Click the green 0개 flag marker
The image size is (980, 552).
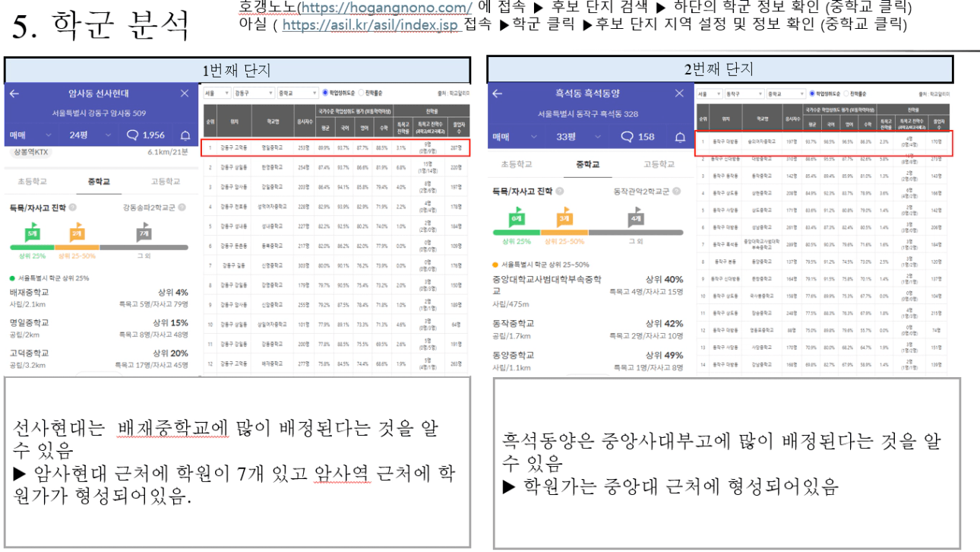(x=516, y=217)
